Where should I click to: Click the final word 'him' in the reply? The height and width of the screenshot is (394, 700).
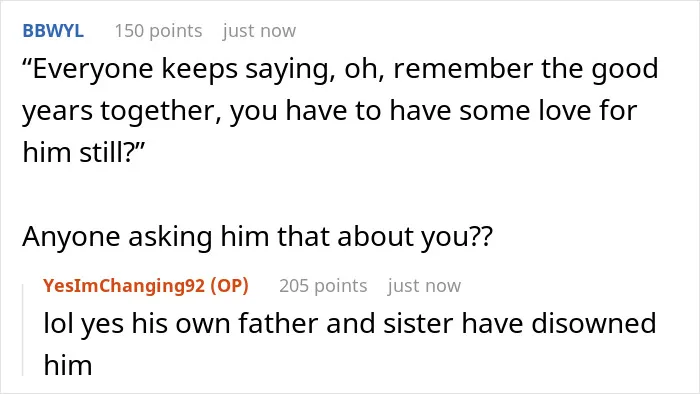click(68, 365)
